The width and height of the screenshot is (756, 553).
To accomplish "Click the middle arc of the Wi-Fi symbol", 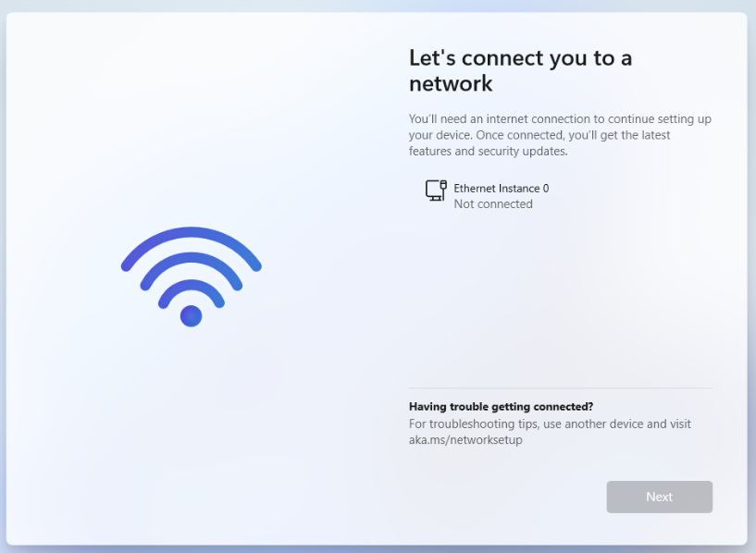I will (x=192, y=269).
